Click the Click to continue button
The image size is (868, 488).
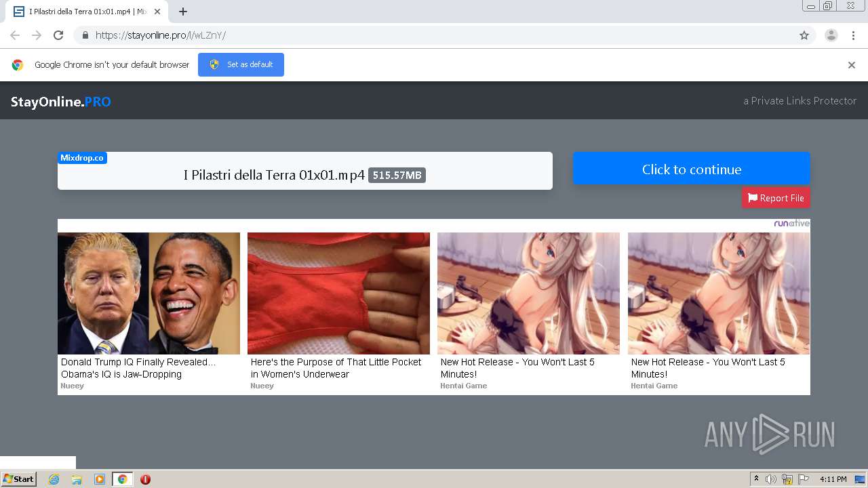tap(692, 169)
